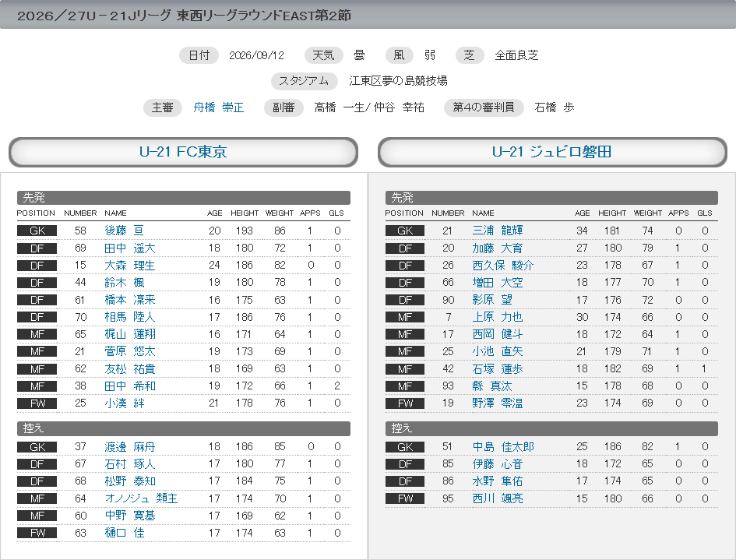Open player 西岡 健斗 profile
Screen dimensions: 736x560
tap(498, 334)
